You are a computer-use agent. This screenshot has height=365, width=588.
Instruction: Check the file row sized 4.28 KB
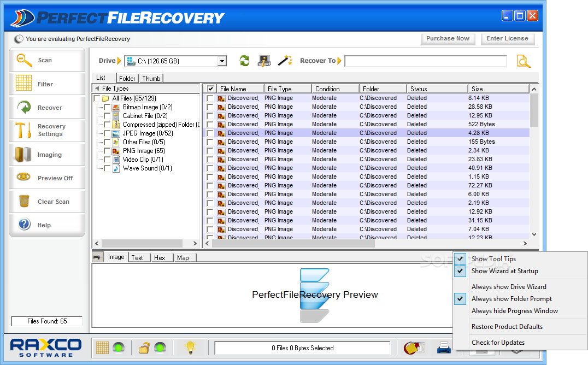coord(210,133)
